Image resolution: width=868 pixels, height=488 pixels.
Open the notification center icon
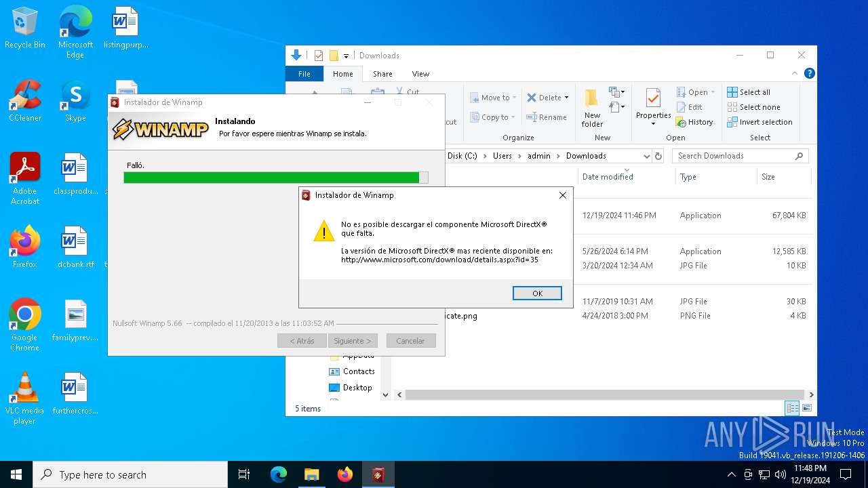(x=846, y=474)
